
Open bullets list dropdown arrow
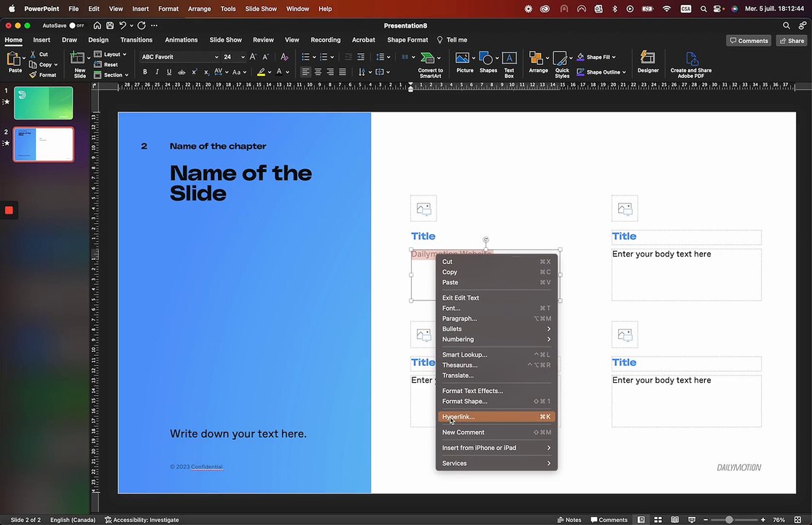click(x=314, y=57)
